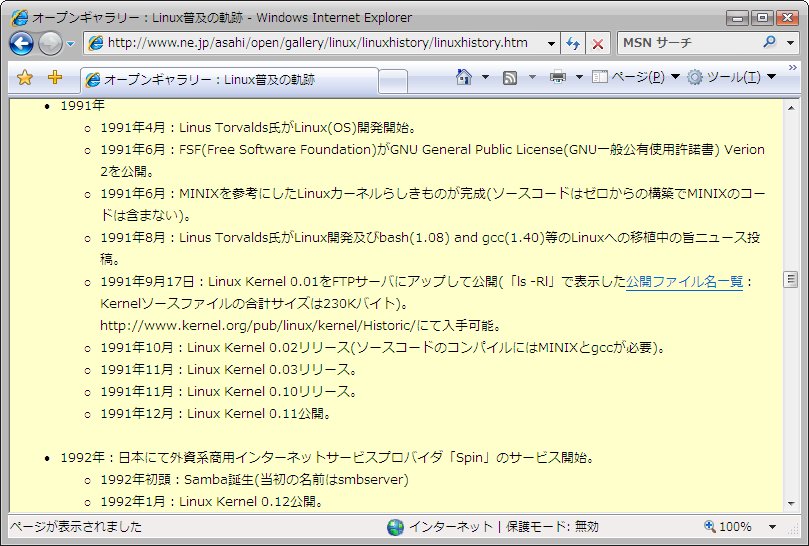Expand the address bar history dropdown

[551, 43]
